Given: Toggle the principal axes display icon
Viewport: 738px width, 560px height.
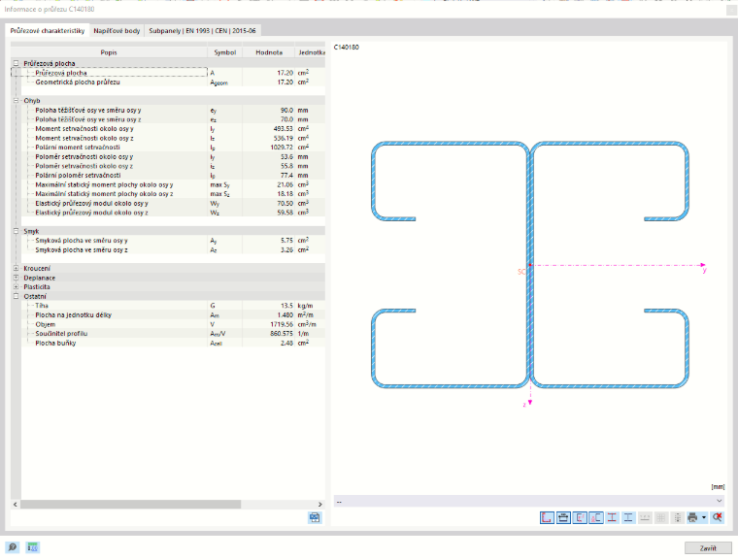Looking at the screenshot, I should point(580,517).
